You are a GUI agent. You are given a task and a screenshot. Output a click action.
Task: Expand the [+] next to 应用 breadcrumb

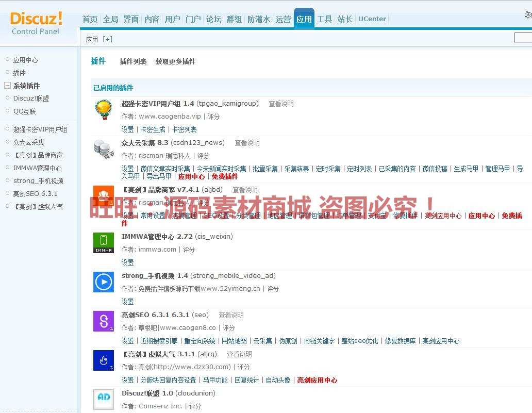[x=108, y=39]
